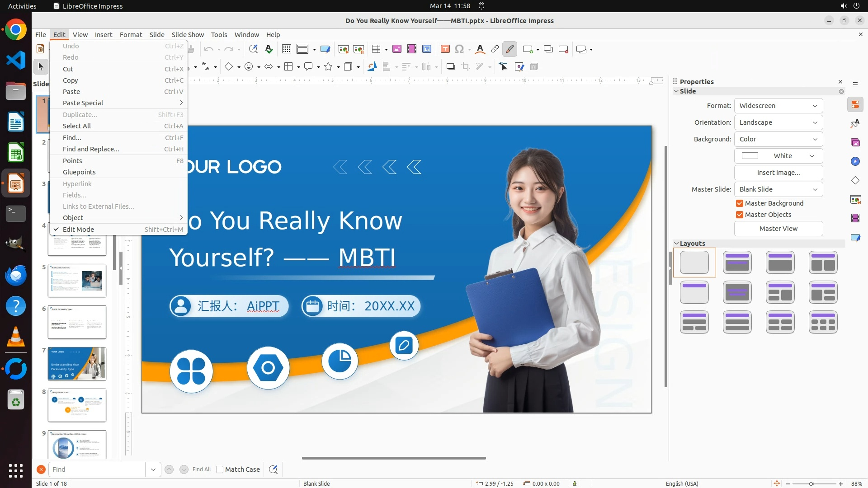Image resolution: width=868 pixels, height=488 pixels.
Task: Click the Insert Chart icon
Action: coord(426,49)
